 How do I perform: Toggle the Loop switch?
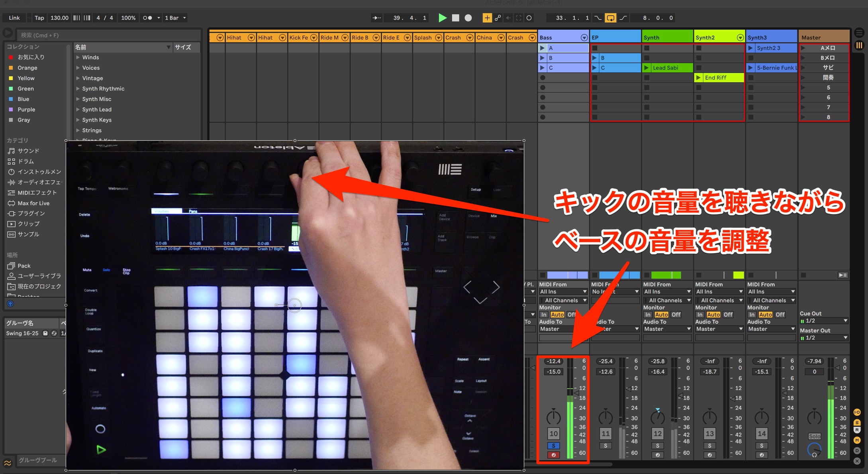tap(610, 18)
